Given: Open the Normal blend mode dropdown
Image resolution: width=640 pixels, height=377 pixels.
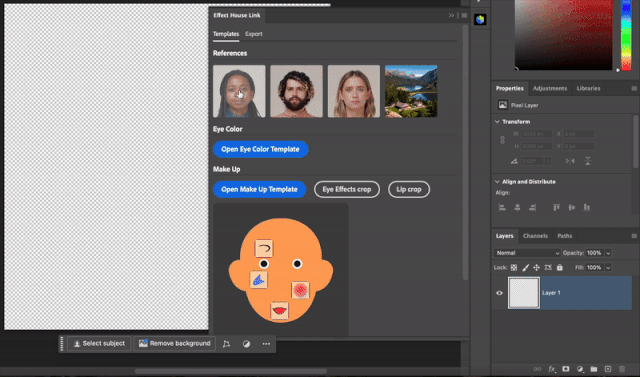Looking at the screenshot, I should point(527,253).
